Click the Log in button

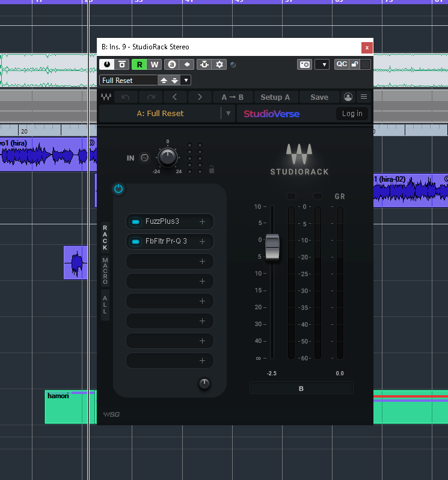pyautogui.click(x=352, y=114)
